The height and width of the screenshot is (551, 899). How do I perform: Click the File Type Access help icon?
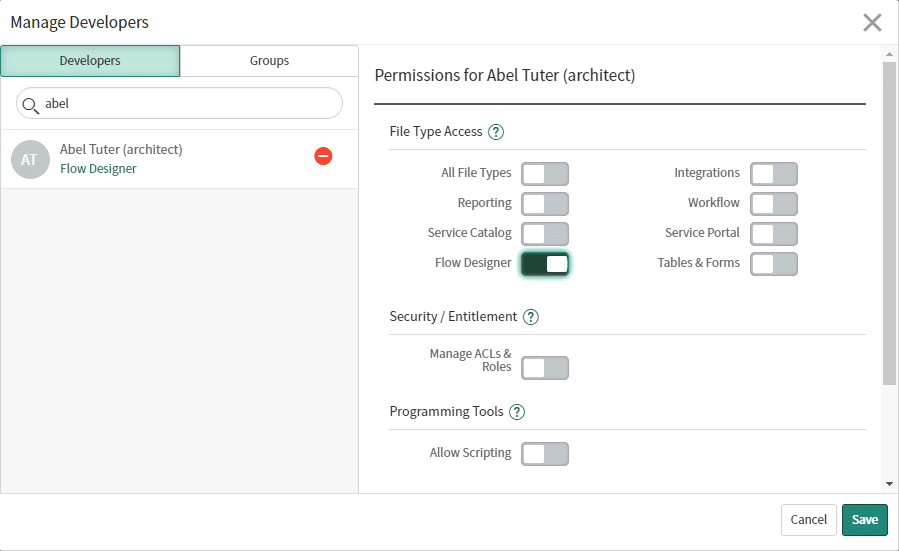click(x=496, y=132)
